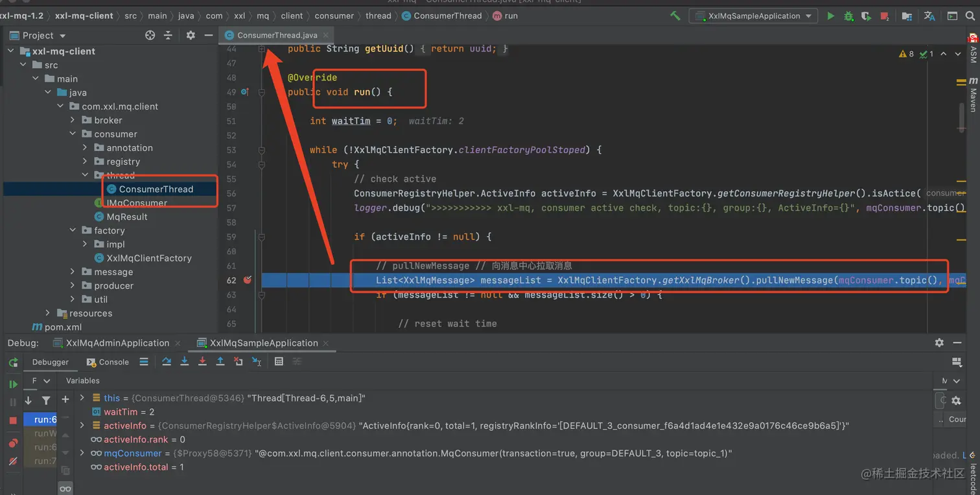The width and height of the screenshot is (980, 495).
Task: Open the Console tab
Action: point(108,362)
